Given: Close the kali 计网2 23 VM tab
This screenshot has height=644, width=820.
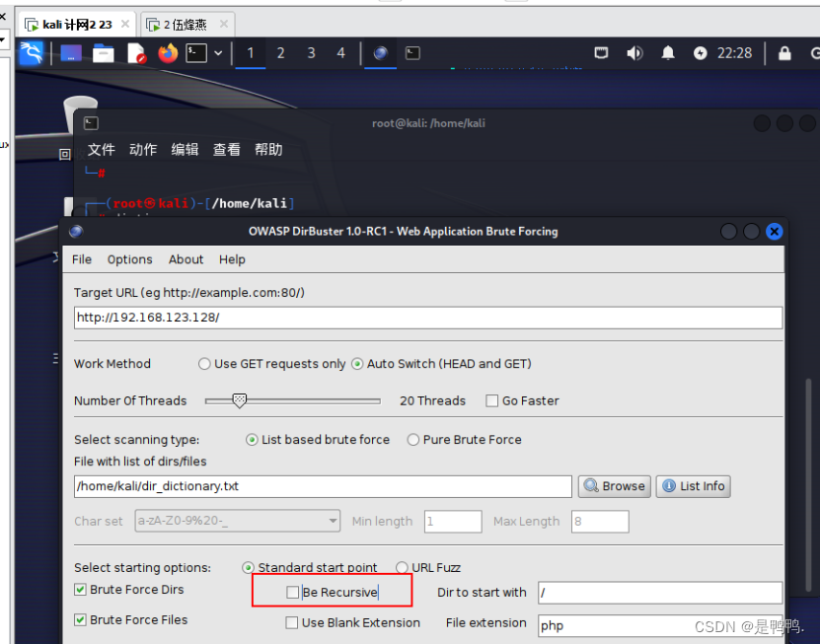Looking at the screenshot, I should pos(125,24).
